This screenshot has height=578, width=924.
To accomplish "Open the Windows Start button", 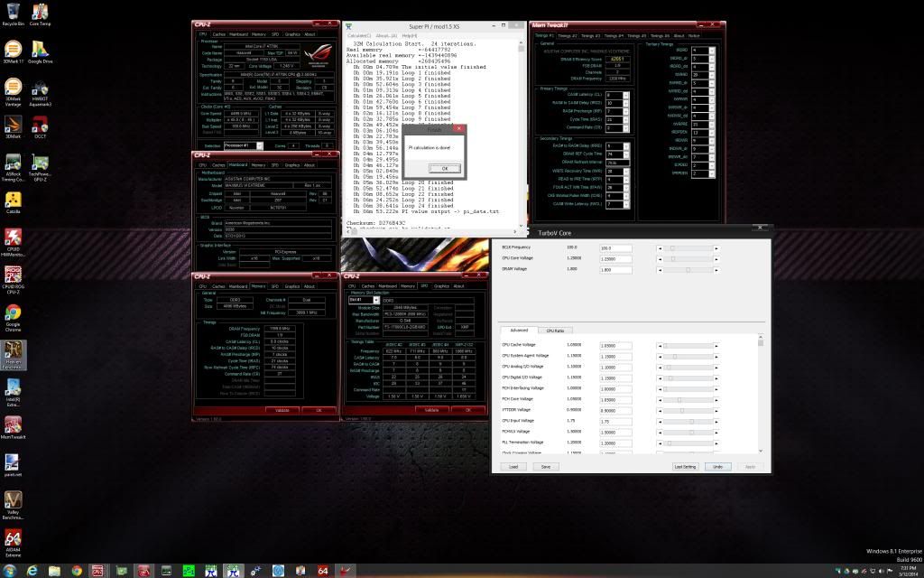I will coord(8,571).
